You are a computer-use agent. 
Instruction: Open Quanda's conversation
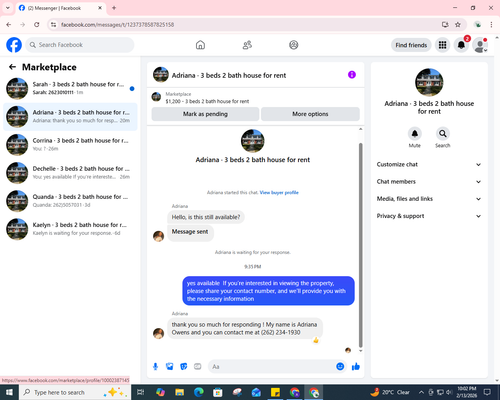[70, 201]
